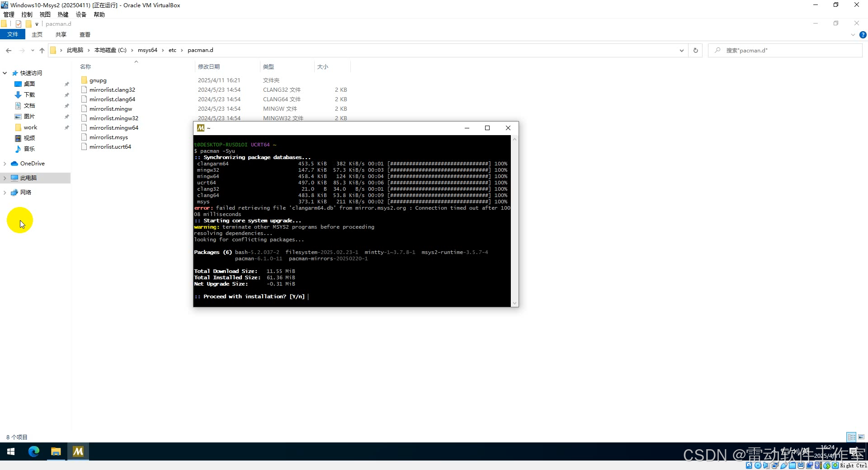The image size is (868, 470).
Task: Switch to File Explorer taskbar button
Action: [56, 451]
